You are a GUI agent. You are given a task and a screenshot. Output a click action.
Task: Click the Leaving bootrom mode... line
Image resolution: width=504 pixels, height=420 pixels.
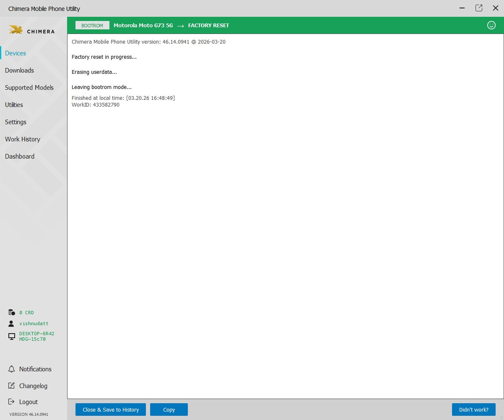[x=102, y=87]
